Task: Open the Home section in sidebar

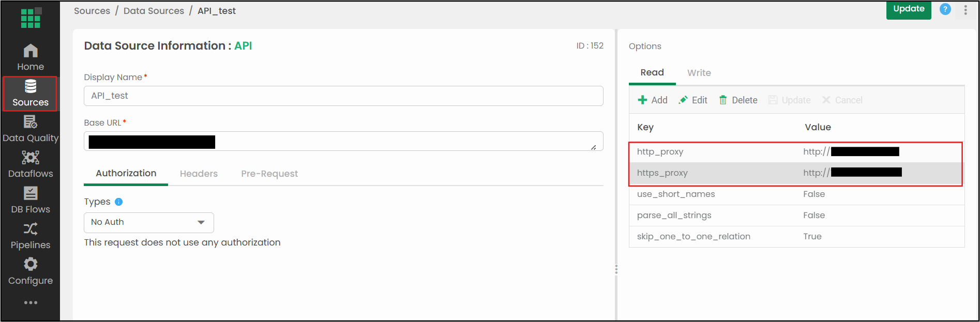Action: pos(31,57)
